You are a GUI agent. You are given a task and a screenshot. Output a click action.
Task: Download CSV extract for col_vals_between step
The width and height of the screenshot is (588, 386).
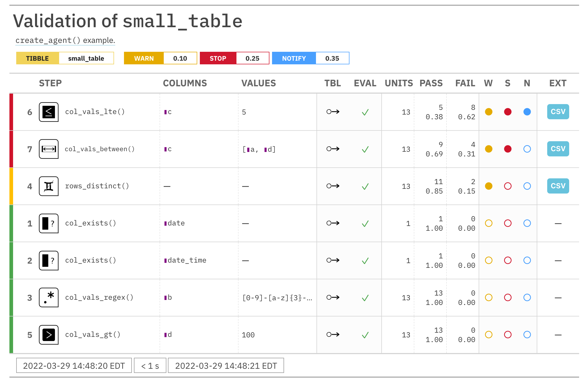[558, 149]
